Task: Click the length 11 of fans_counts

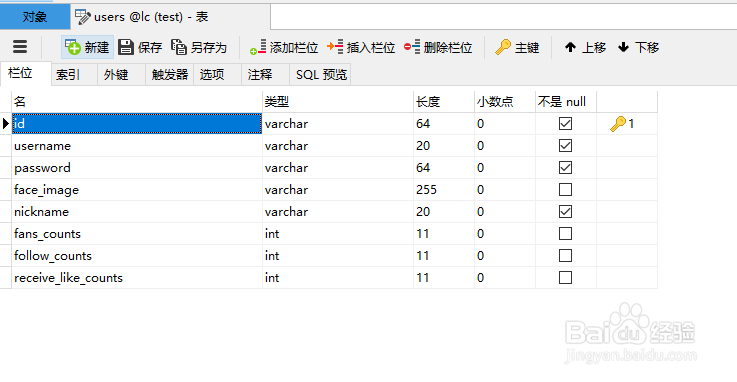Action: (444, 234)
